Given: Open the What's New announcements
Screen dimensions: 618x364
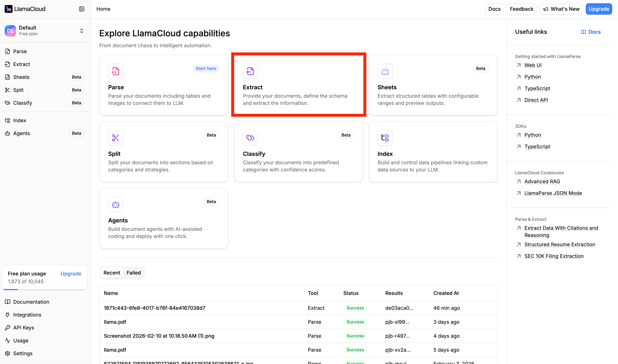Looking at the screenshot, I should 561,9.
